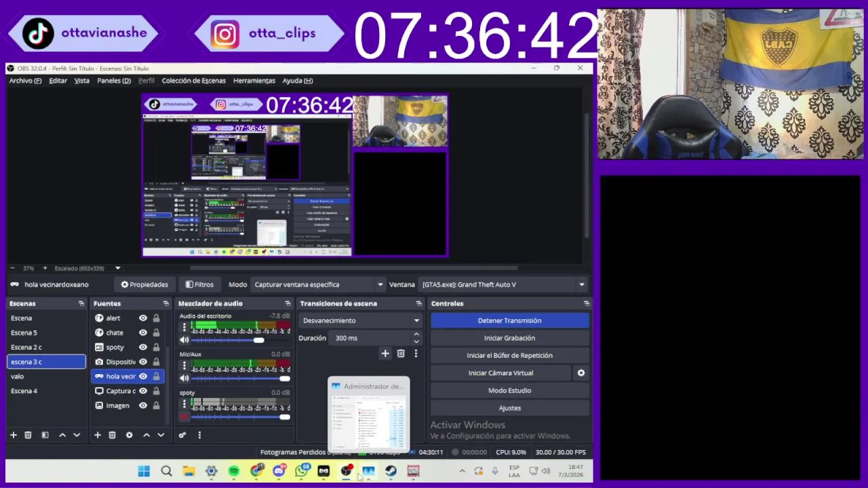Open Audio del escritorio three-dot options
This screenshot has width=868, height=488.
coord(184,327)
